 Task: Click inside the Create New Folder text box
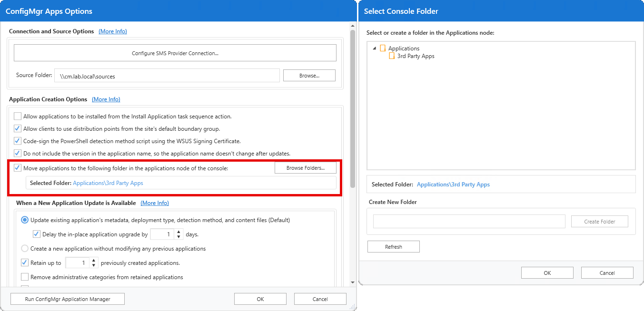(469, 221)
